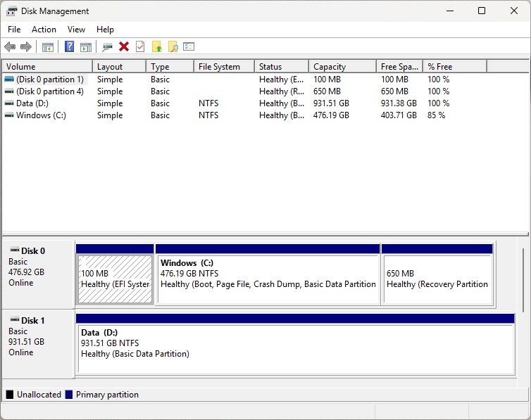Click the Back arrow toolbar icon
This screenshot has width=531, height=420.
point(10,46)
